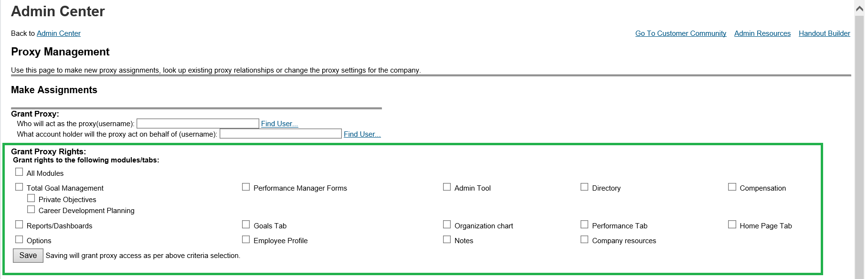
Task: Check the Admin Tool option
Action: click(447, 187)
